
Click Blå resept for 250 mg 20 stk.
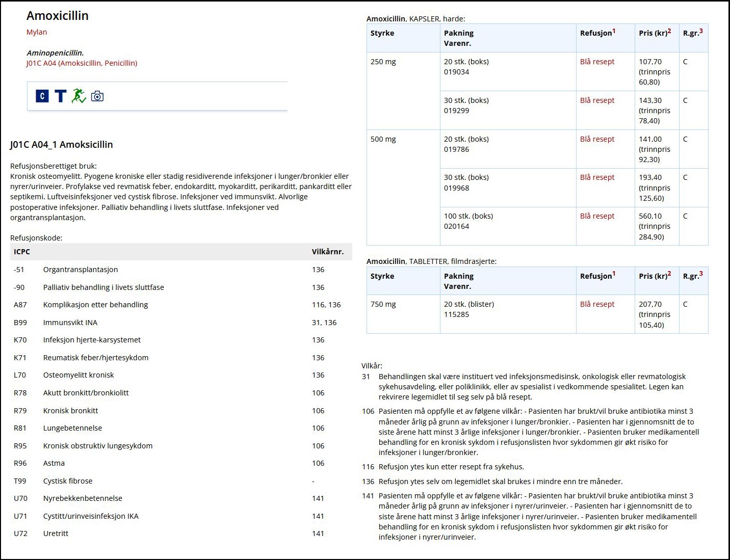click(597, 62)
